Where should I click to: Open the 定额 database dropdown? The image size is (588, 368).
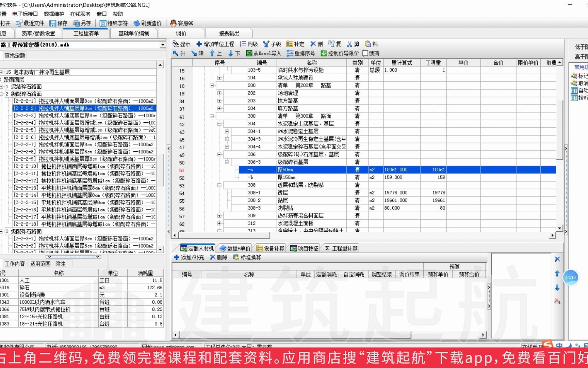163,45
